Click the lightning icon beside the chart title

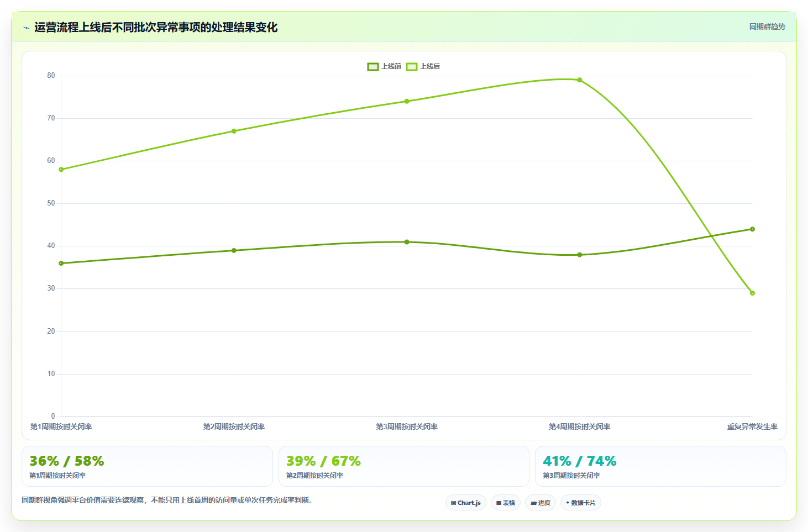click(x=26, y=28)
